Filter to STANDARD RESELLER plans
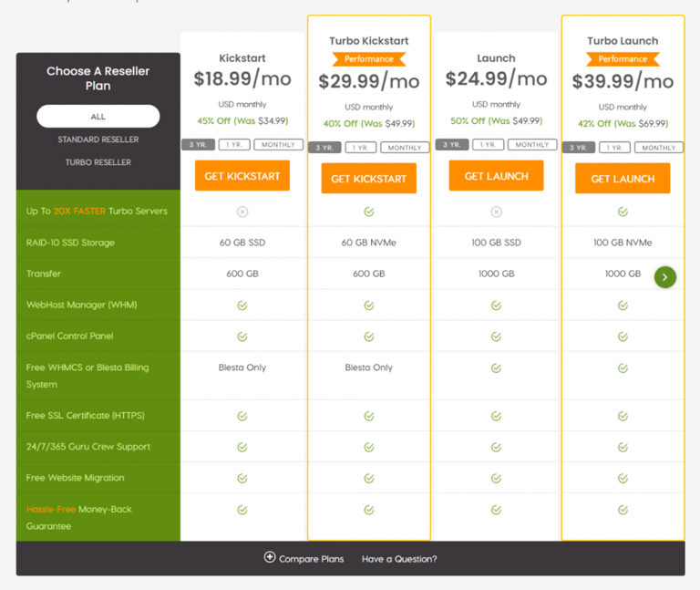700x590 pixels. 98,140
